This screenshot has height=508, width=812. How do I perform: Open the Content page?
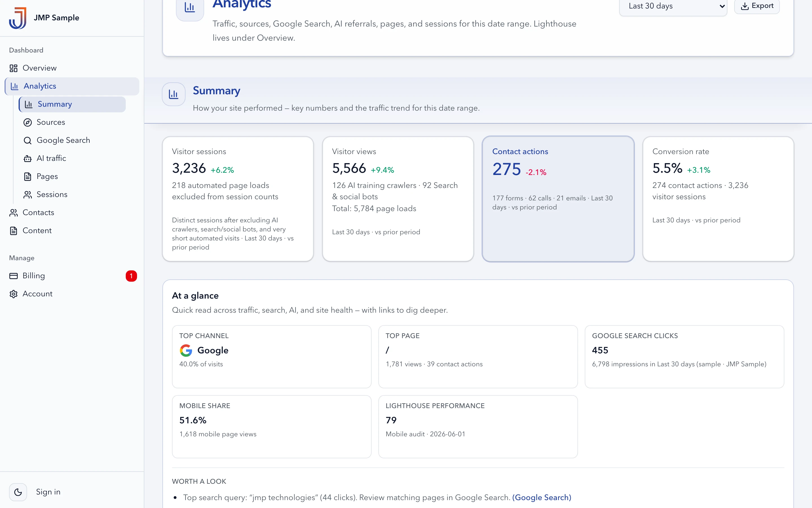(72, 231)
